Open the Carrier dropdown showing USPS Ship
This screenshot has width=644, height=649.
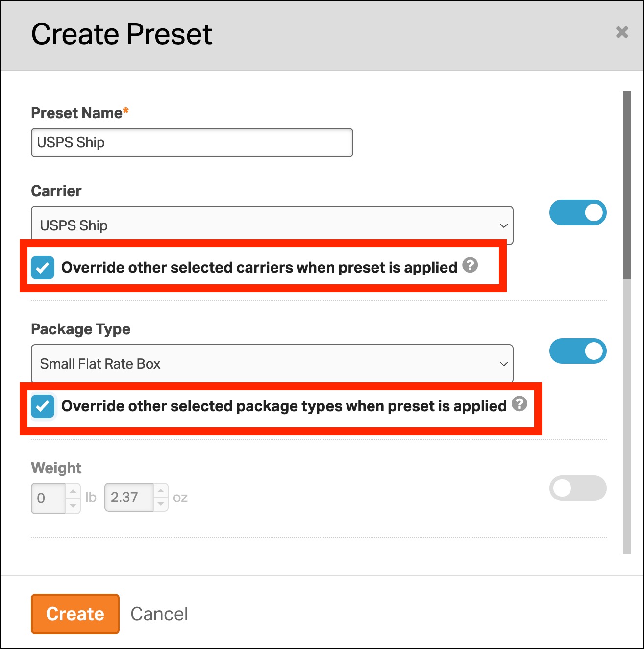272,225
